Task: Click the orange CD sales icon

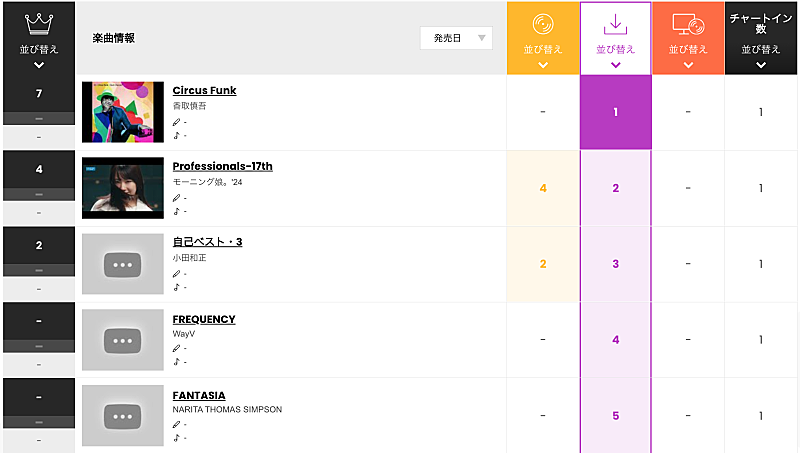Action: point(543,23)
